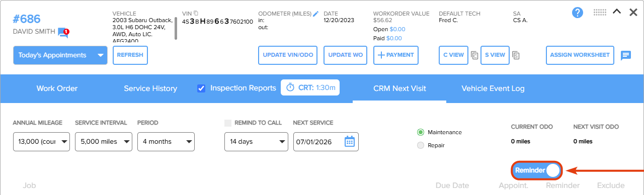The width and height of the screenshot is (644, 195).
Task: Open the help question mark icon
Action: point(578,13)
